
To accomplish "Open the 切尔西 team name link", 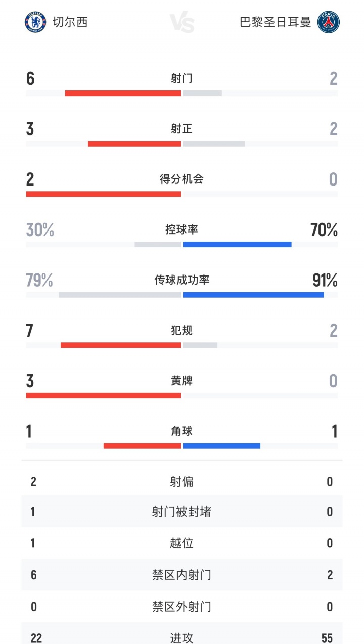I will pyautogui.click(x=70, y=22).
